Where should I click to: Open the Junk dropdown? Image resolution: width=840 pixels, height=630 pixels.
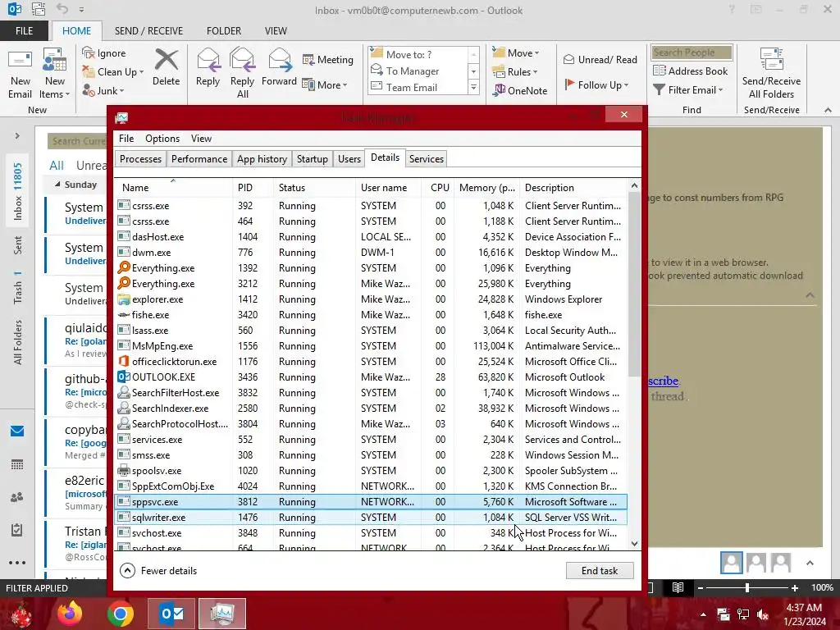tap(103, 90)
